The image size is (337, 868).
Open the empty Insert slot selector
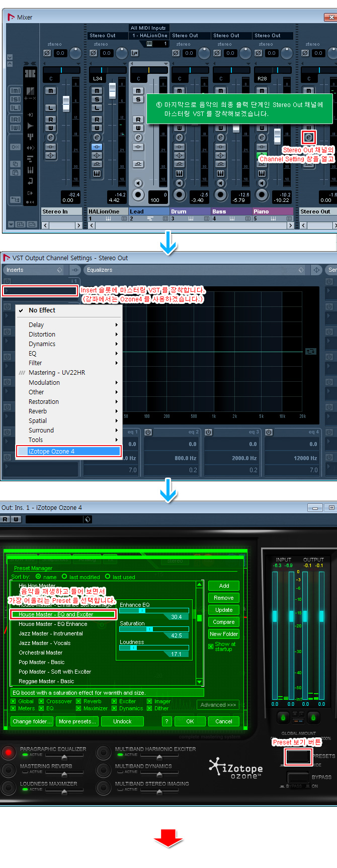(40, 290)
